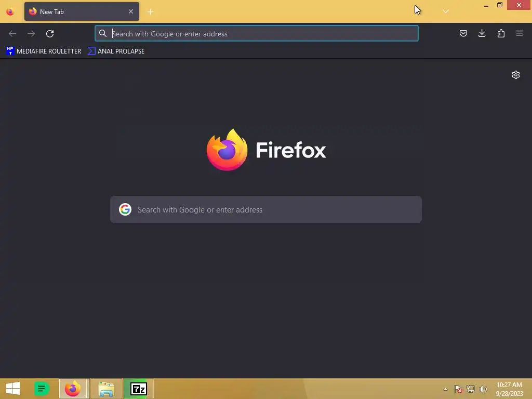The image size is (532, 399).
Task: Open MEDIAFIRE ROULETTER bookmark
Action: click(44, 51)
